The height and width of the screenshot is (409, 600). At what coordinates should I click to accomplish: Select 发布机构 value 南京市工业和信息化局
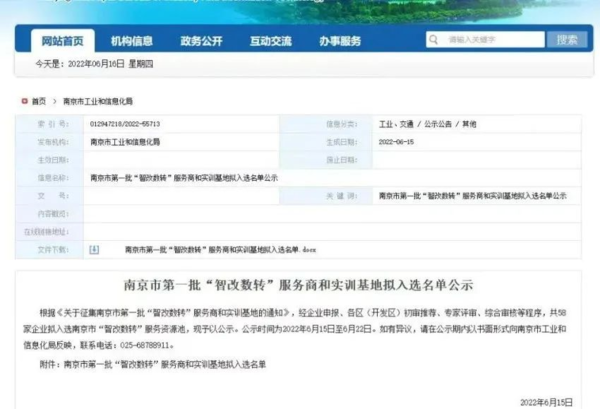coord(125,142)
